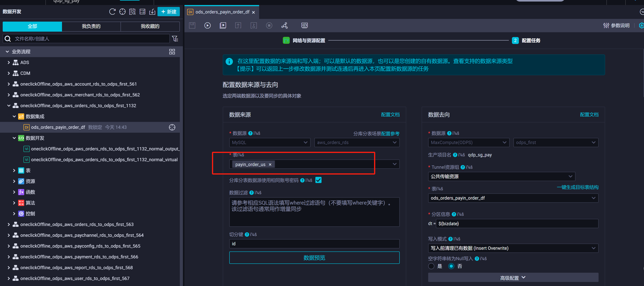
Task: Open the MaxCompute(ODPS) destination type dropdown
Action: pos(468,143)
